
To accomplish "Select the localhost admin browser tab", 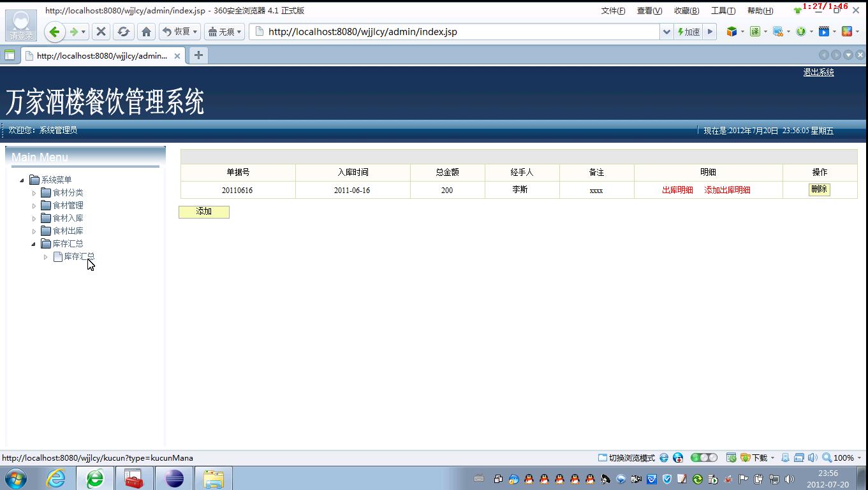I will click(102, 56).
